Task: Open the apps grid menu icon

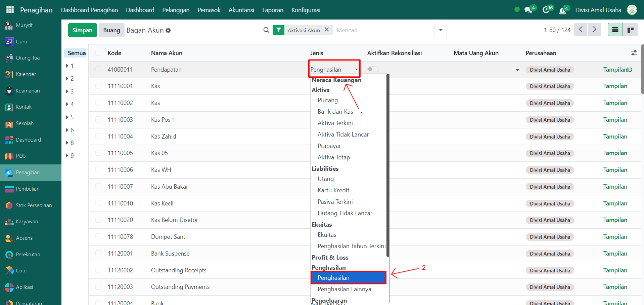Action: click(10, 10)
